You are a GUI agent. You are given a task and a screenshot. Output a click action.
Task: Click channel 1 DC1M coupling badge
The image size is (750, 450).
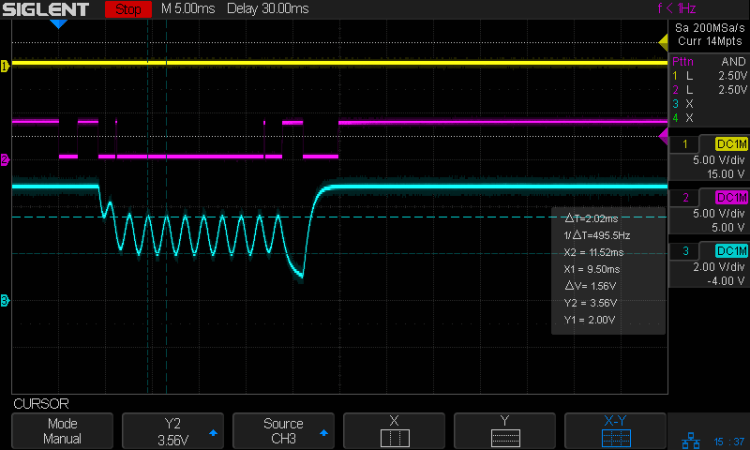pyautogui.click(x=731, y=144)
